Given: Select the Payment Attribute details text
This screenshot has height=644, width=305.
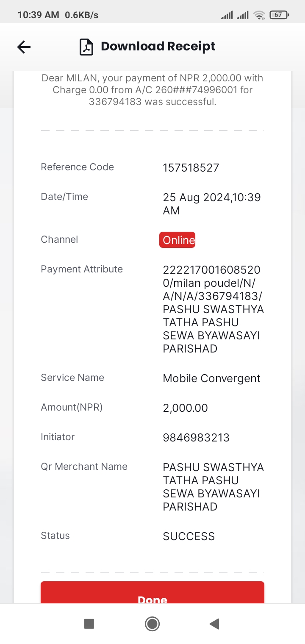Looking at the screenshot, I should (213, 309).
